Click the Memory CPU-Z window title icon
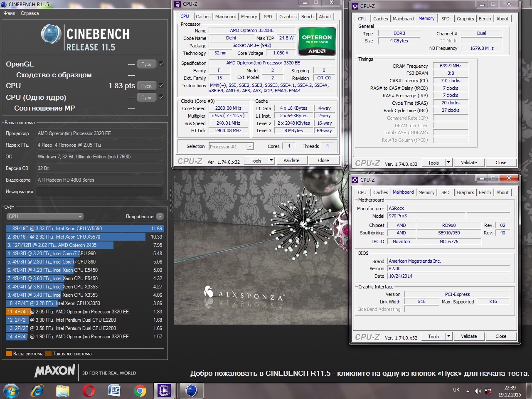Viewport: 532px width, 399px height. pos(355,6)
